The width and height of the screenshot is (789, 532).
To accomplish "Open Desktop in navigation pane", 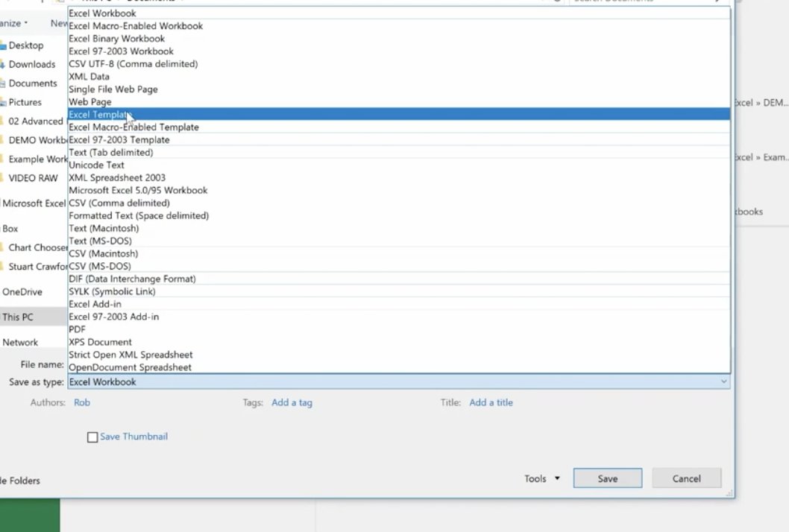I will coord(26,45).
